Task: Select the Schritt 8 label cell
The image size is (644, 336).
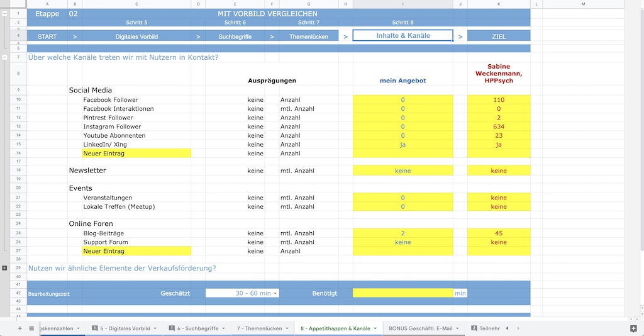Action: pos(403,23)
